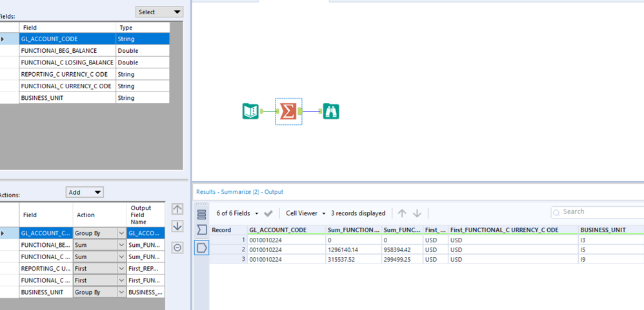This screenshot has width=644, height=310.
Task: Select FUNCTIONAL_C LOSING_BALANCE field row
Action: pos(94,63)
